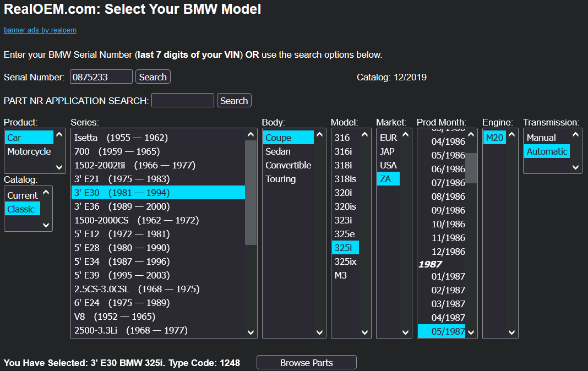Image resolution: width=588 pixels, height=371 pixels.
Task: Select M3 in the Model list
Action: click(341, 275)
